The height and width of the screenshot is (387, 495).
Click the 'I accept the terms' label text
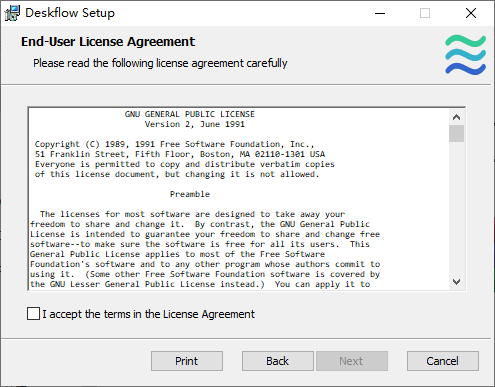(x=148, y=314)
